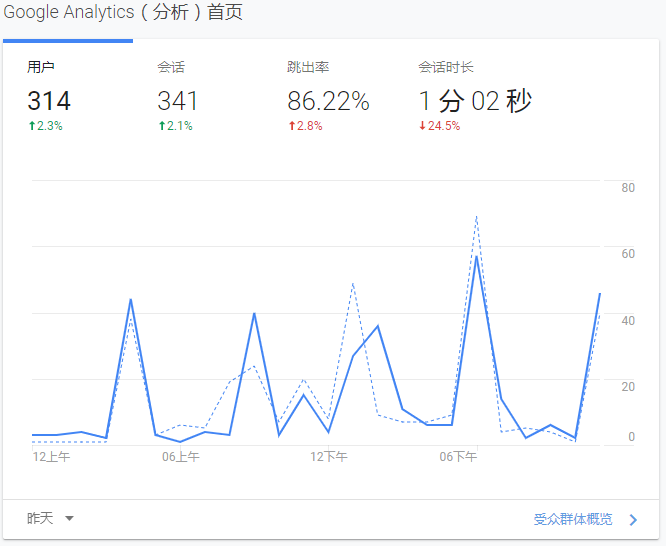Image resolution: width=666 pixels, height=546 pixels.
Task: Click the 12上午 axis label
Action: [x=51, y=457]
